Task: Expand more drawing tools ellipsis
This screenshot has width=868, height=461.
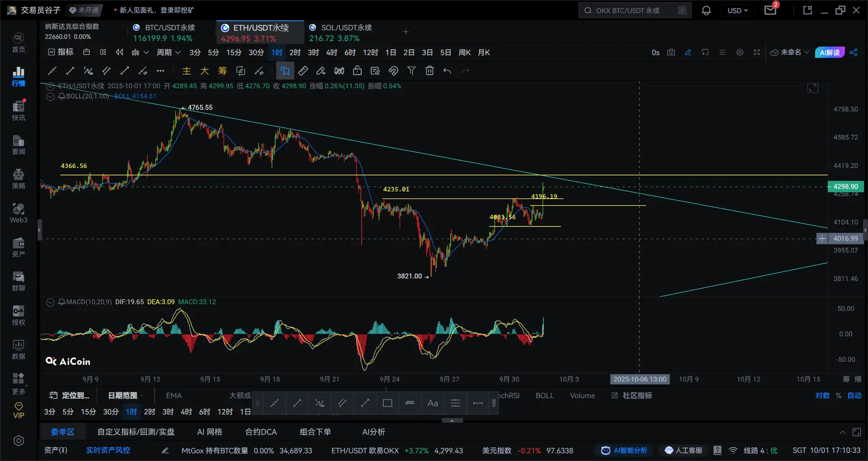Action: point(160,71)
